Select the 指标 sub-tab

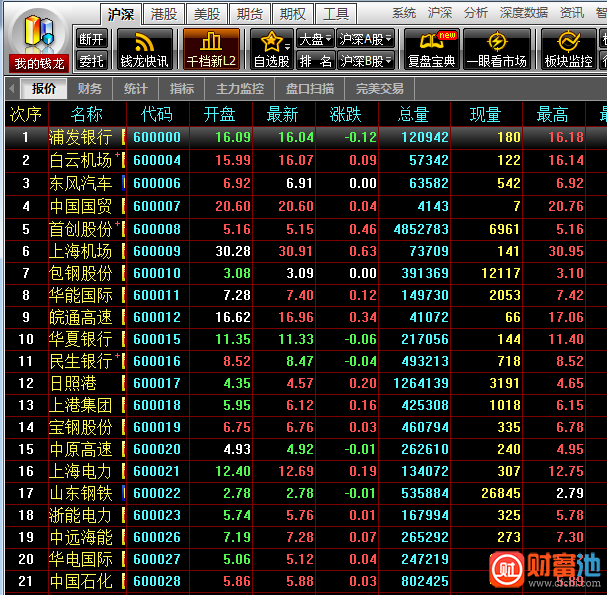click(182, 89)
